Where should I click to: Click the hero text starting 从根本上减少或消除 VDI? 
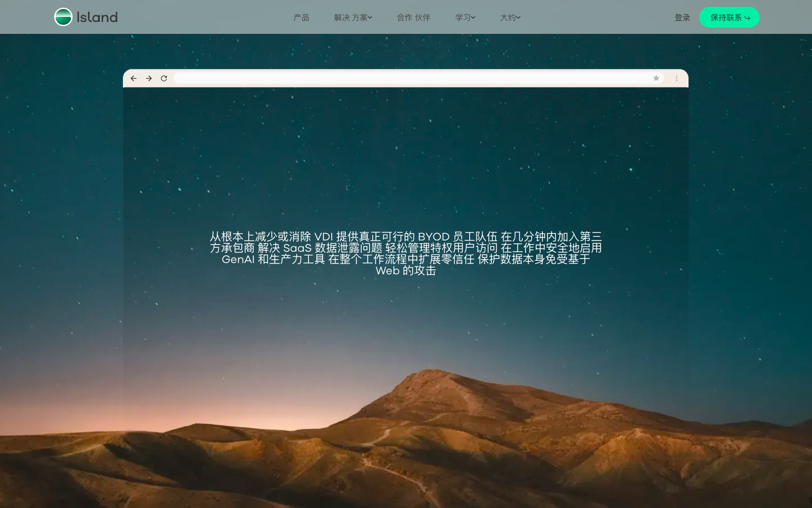click(406, 253)
